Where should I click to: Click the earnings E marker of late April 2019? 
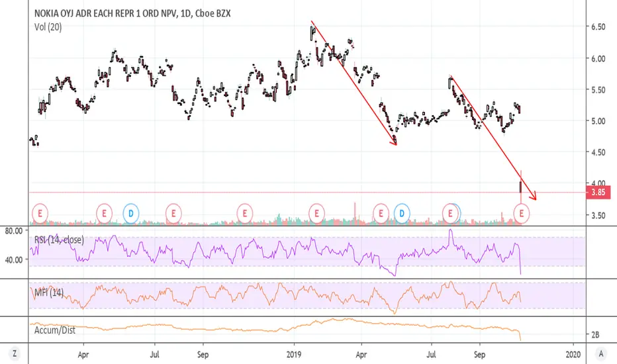click(x=381, y=213)
